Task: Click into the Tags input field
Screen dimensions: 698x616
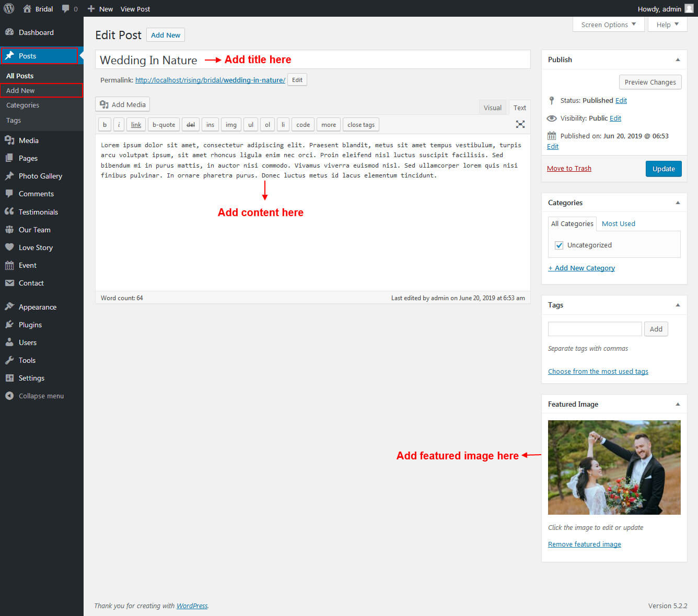Action: 595,329
